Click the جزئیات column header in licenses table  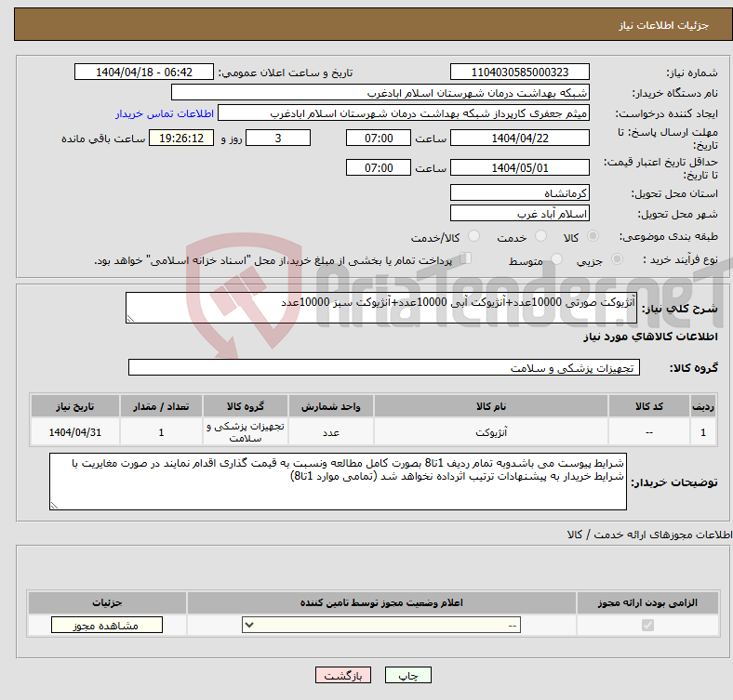coord(107,602)
